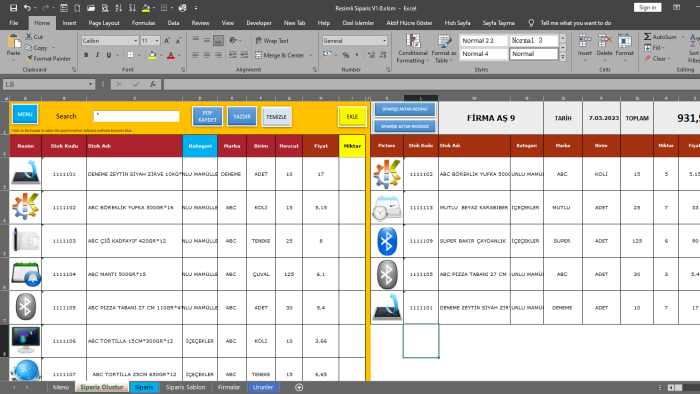Select the Normal 4 cell style
Viewport: 700px width, 394px height.
(x=484, y=54)
